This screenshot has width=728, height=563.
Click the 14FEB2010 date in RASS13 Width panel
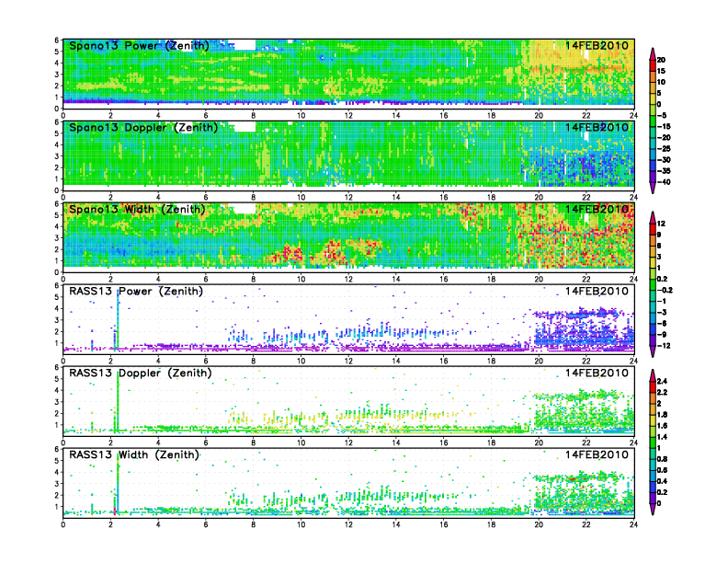[597, 454]
